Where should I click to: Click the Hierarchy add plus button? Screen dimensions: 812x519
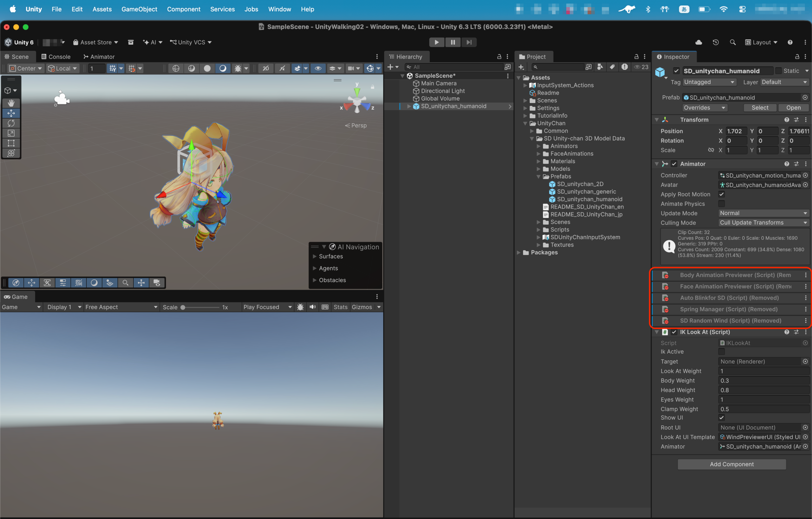coord(390,67)
